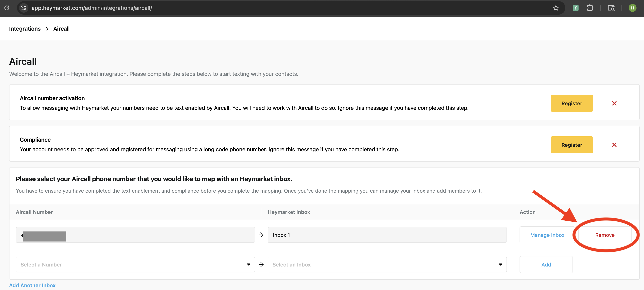The image size is (644, 290).
Task: Register for Compliance approval
Action: pyautogui.click(x=572, y=144)
